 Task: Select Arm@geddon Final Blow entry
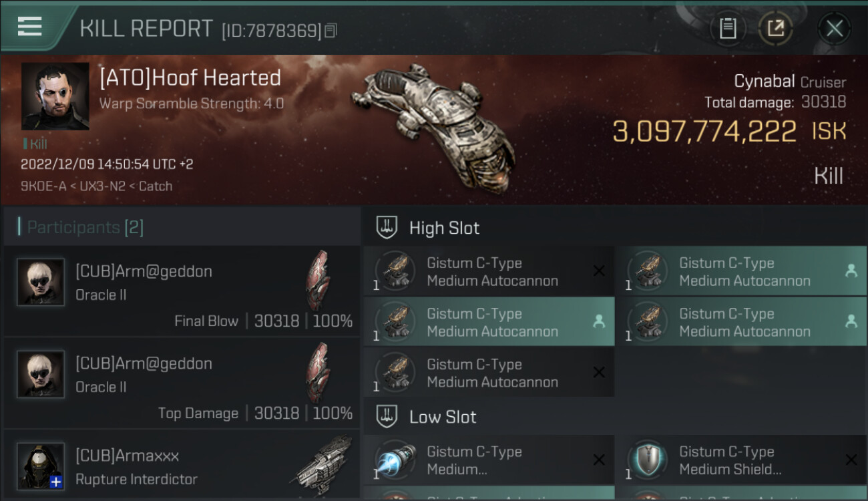[x=182, y=291]
